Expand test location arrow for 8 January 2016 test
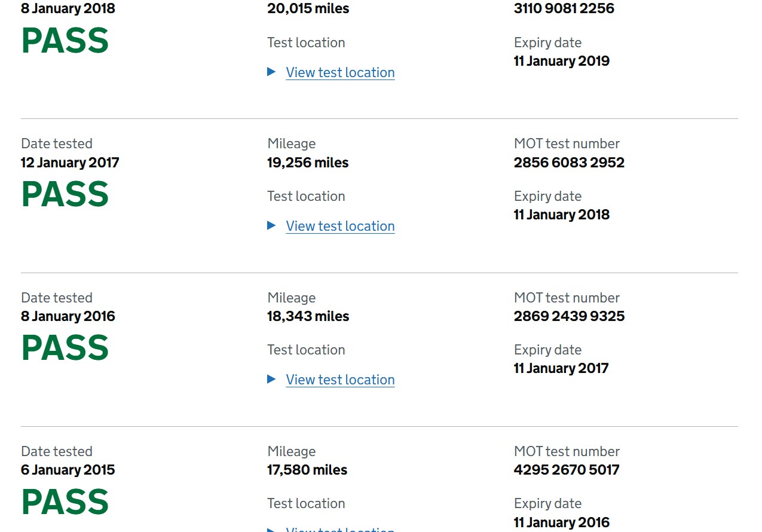The width and height of the screenshot is (762, 532). 271,380
